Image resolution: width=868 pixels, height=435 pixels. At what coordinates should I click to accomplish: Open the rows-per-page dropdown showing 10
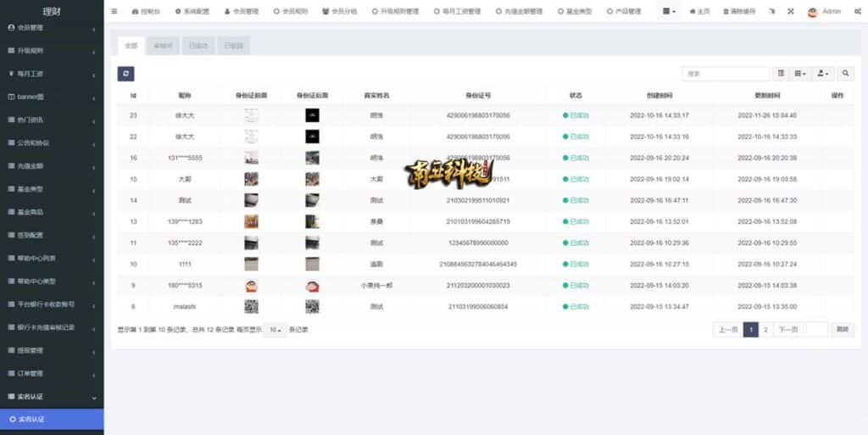point(273,330)
